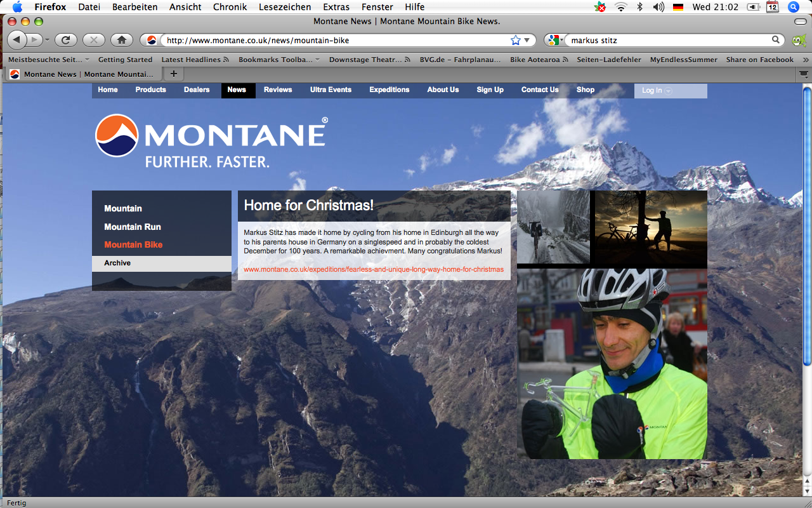
Task: List all tabs with the tab bar button
Action: point(804,74)
